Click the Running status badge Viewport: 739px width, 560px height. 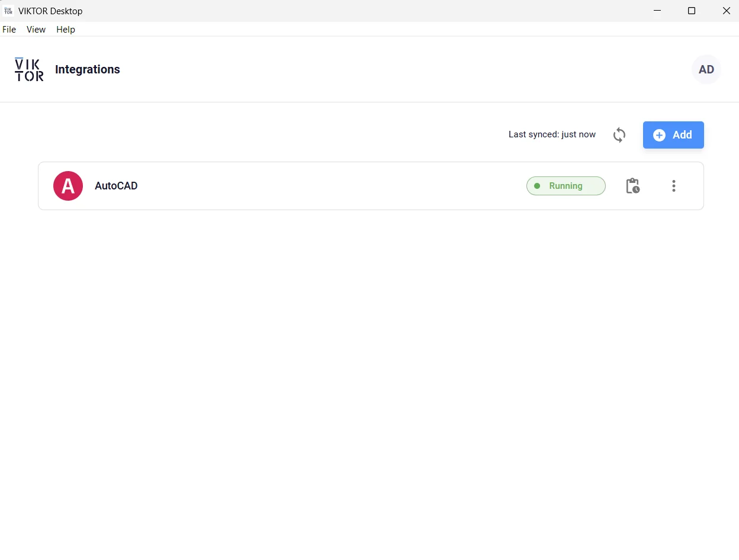[566, 186]
